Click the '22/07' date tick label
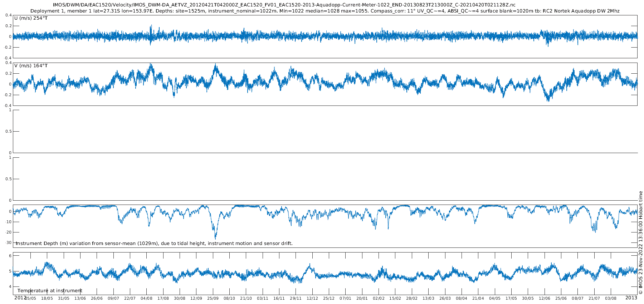This screenshot has height=304, width=644. (x=130, y=298)
